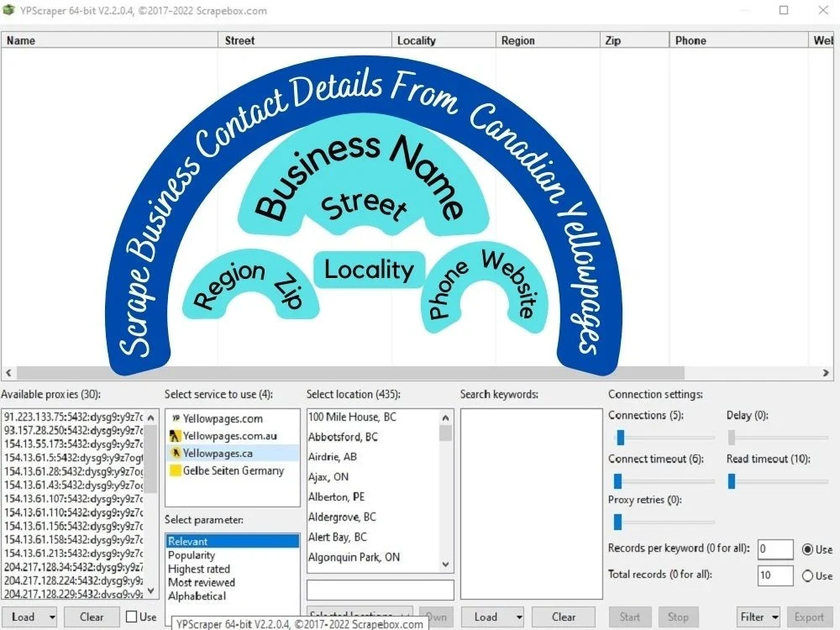
Task: Click the proxy list scroll up arrow
Action: click(x=151, y=417)
